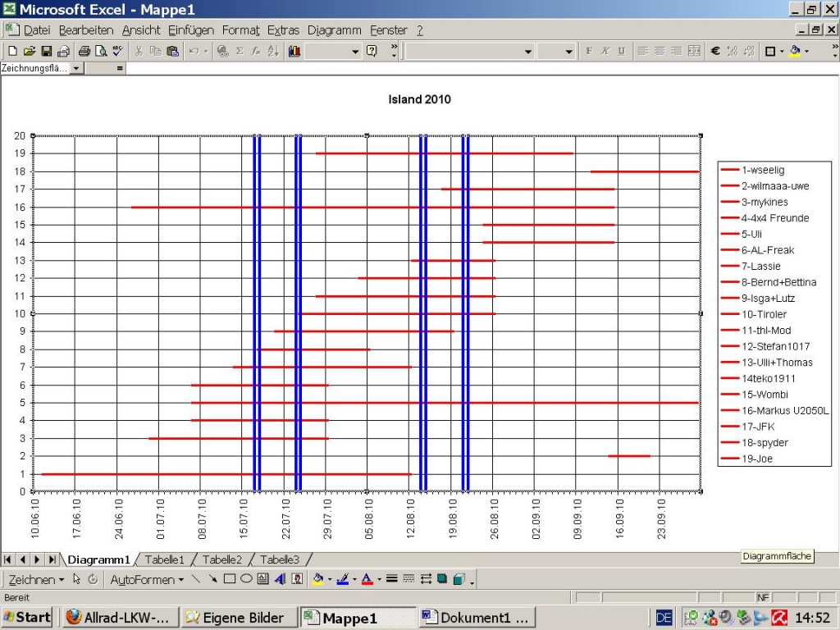This screenshot has height=630, width=840.
Task: Open the Shadow settings icon
Action: (442, 579)
